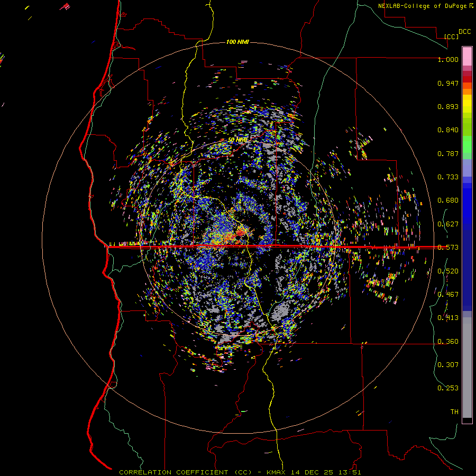Click the CORRELATION COEFFICIENT (CC) caption

185,472
